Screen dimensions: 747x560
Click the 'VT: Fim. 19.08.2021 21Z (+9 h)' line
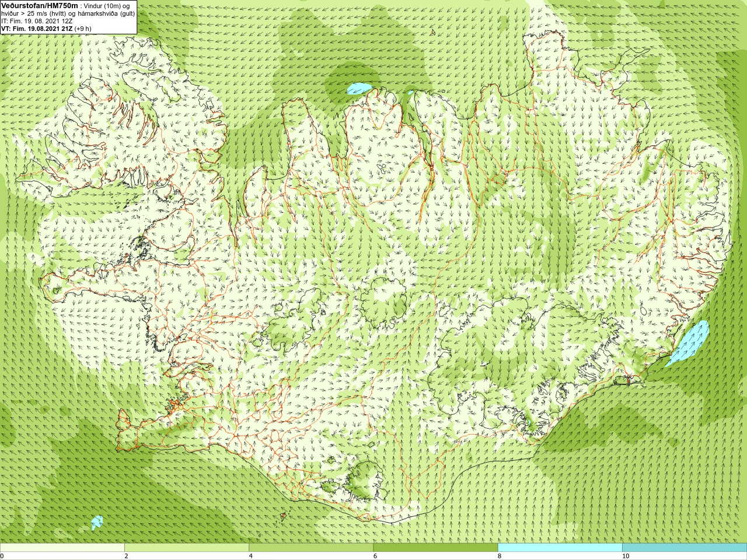46,28
